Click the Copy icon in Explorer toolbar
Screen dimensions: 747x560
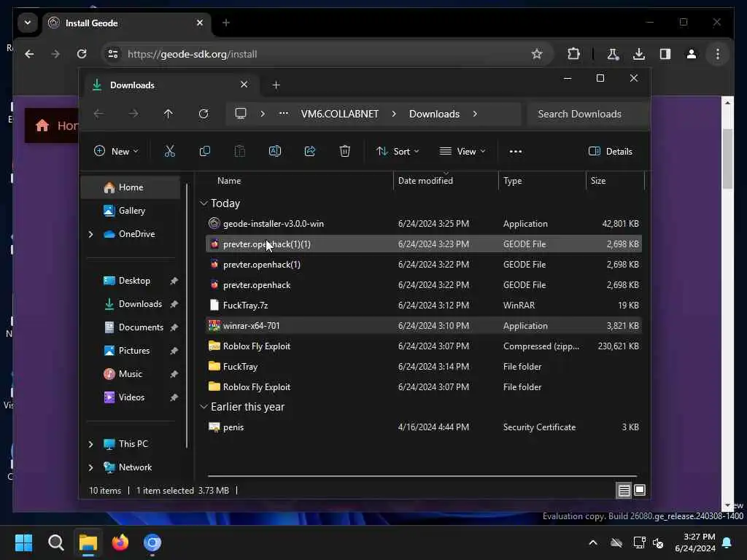pos(205,152)
